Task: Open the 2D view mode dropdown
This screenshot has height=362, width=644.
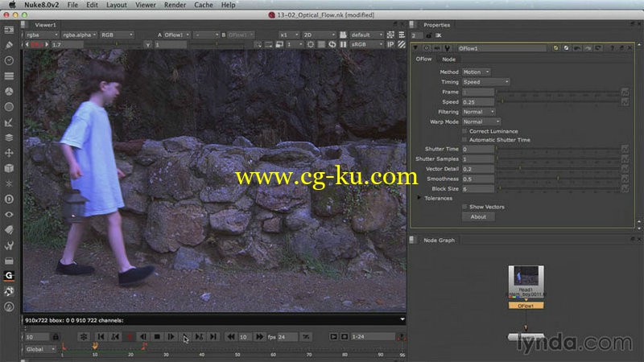Action: pos(319,35)
